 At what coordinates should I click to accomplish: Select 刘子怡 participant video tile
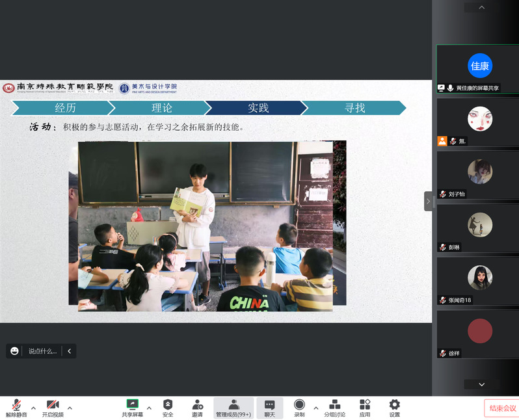(x=477, y=175)
